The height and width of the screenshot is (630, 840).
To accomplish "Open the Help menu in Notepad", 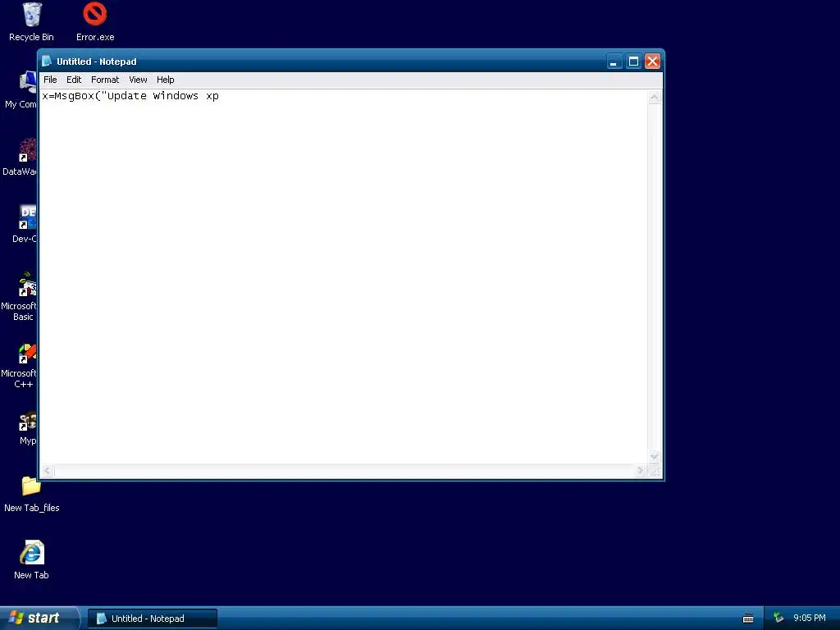I will pos(166,80).
